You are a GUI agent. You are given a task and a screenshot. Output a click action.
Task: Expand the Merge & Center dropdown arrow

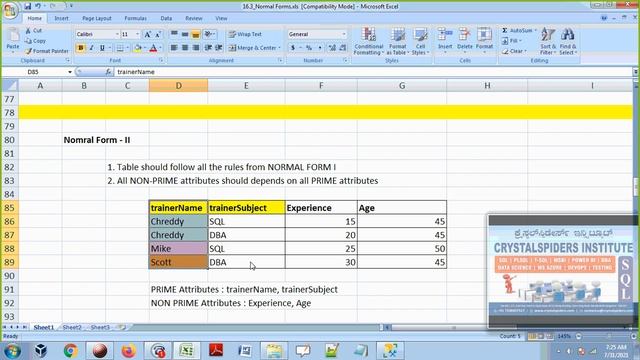(280, 48)
